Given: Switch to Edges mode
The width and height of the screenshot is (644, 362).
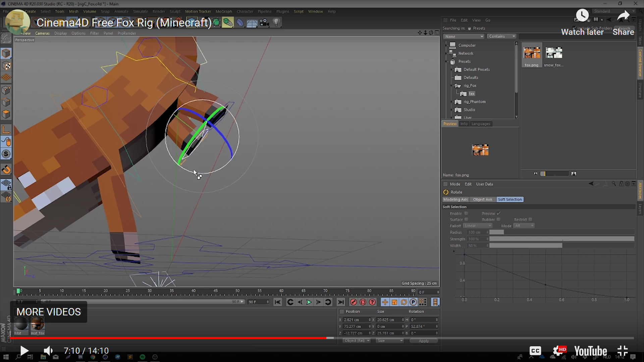Looking at the screenshot, I should 6,102.
